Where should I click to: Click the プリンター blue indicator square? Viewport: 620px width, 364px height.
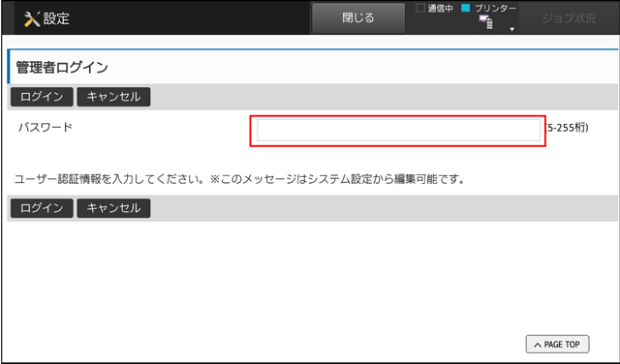pos(466,8)
